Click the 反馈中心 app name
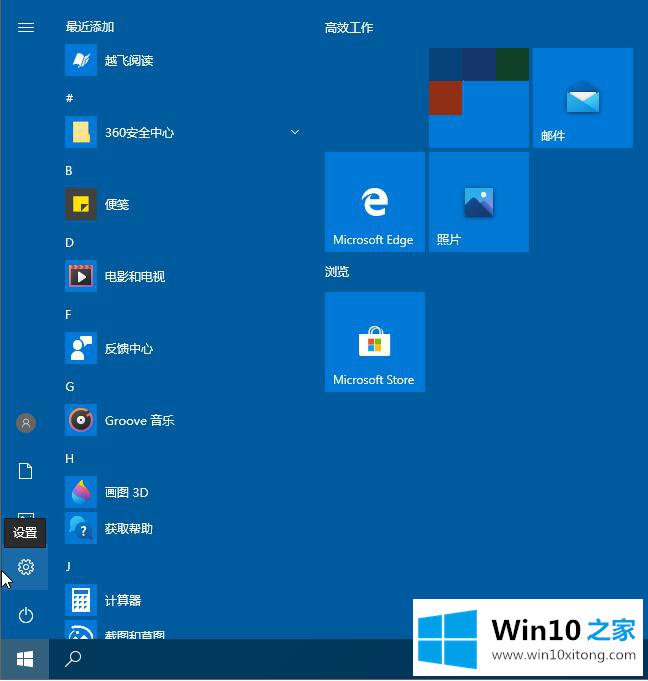Image resolution: width=648 pixels, height=681 pixels. point(129,348)
